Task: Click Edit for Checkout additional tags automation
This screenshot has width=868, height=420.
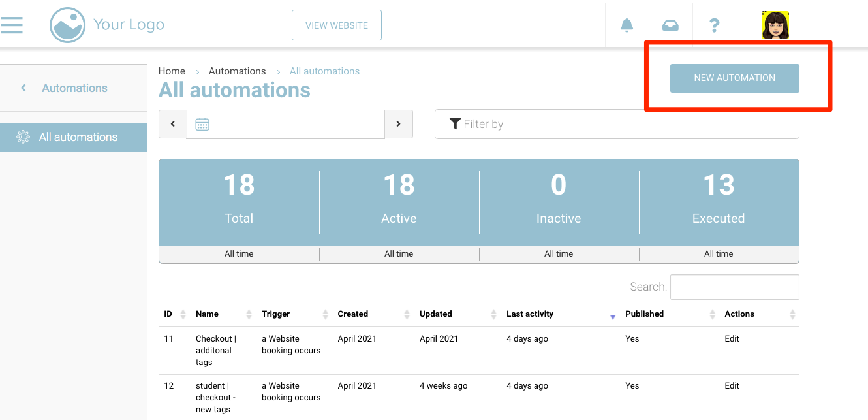Action: [732, 339]
